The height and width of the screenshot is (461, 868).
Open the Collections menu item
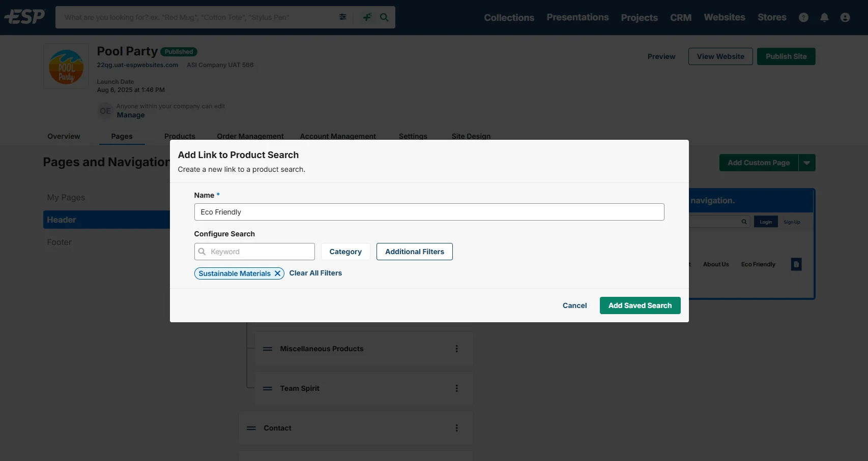pos(509,17)
